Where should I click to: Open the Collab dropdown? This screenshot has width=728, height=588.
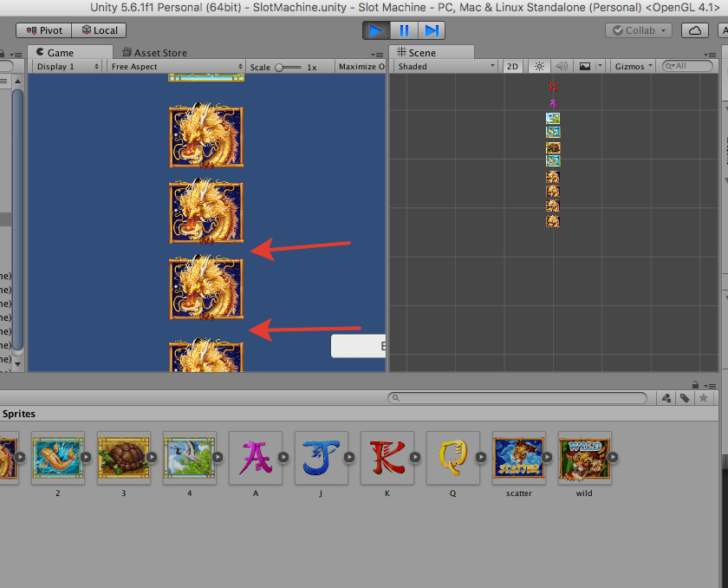click(x=639, y=30)
